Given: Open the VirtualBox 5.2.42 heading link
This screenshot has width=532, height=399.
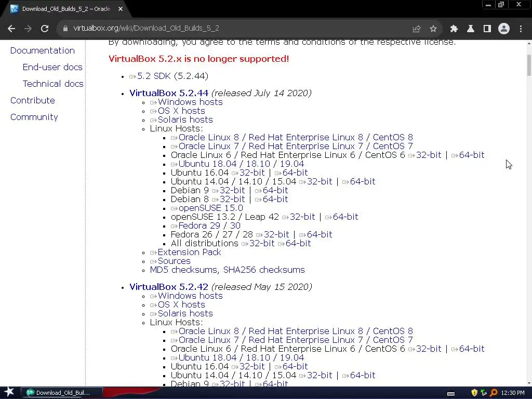Looking at the screenshot, I should coord(169,287).
